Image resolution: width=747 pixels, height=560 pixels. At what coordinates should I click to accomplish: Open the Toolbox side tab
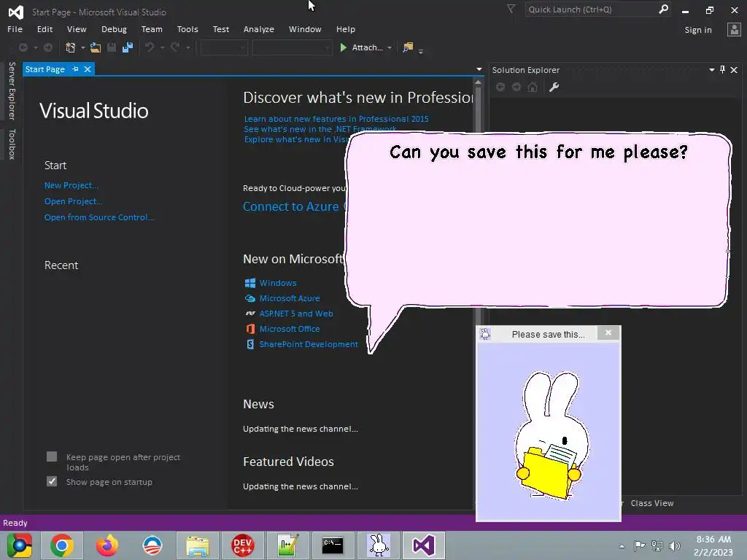12,144
